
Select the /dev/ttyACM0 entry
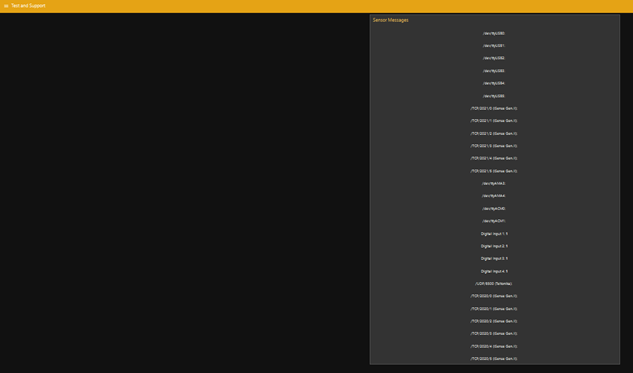(x=494, y=209)
